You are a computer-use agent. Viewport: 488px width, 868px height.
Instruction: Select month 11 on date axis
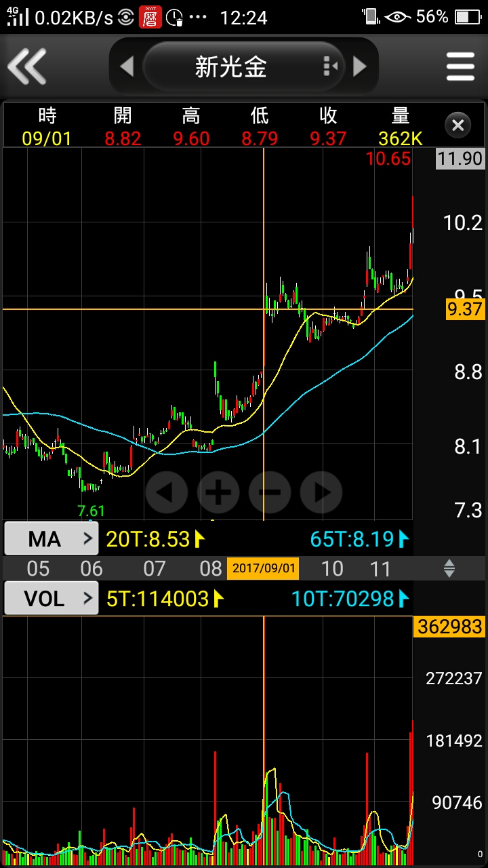tap(380, 568)
